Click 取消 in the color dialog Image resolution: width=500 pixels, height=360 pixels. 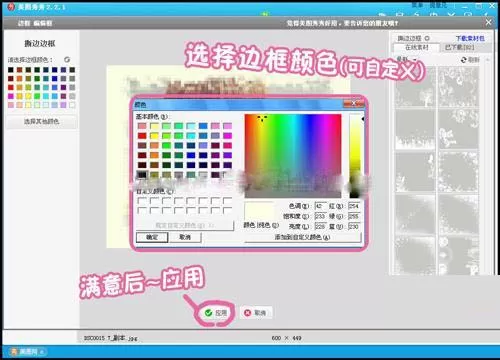click(185, 237)
